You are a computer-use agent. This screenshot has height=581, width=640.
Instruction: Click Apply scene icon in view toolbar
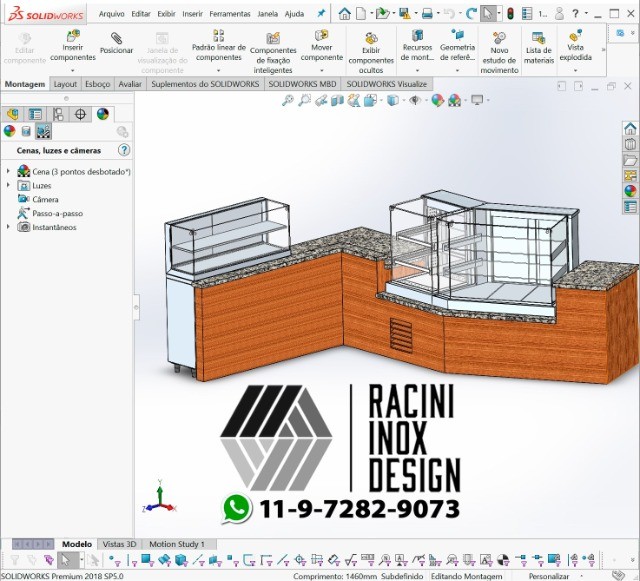tap(454, 100)
